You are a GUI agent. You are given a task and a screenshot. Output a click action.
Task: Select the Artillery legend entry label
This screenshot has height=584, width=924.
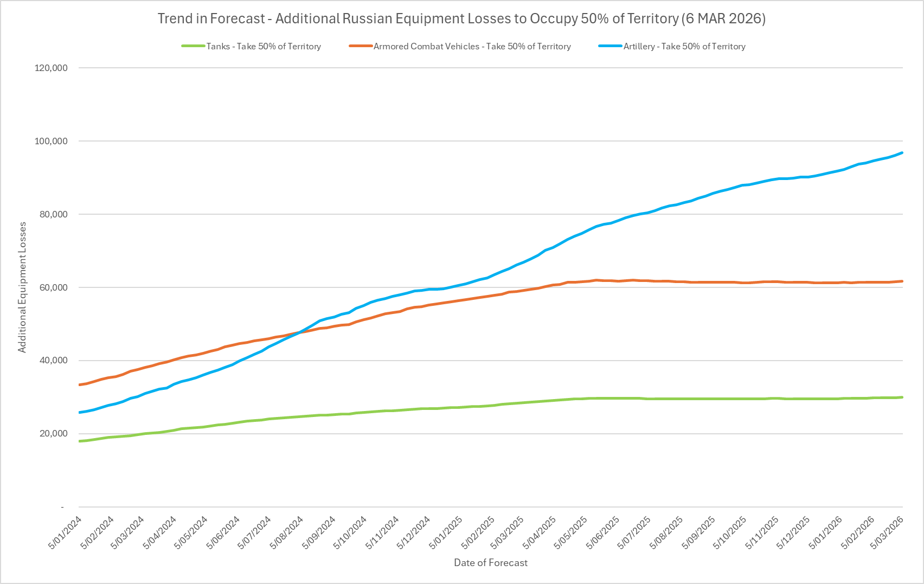[x=684, y=47]
